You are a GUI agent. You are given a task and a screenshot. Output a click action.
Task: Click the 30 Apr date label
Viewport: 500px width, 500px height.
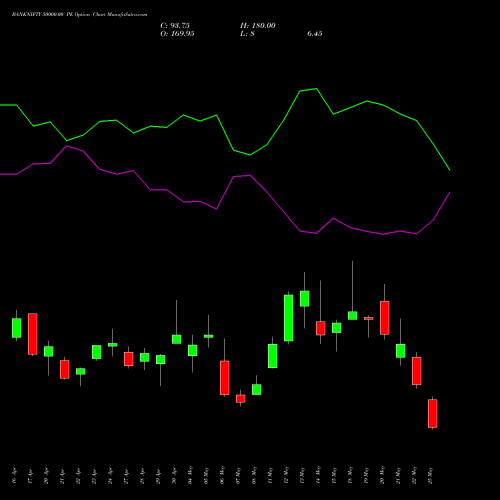tap(174, 476)
